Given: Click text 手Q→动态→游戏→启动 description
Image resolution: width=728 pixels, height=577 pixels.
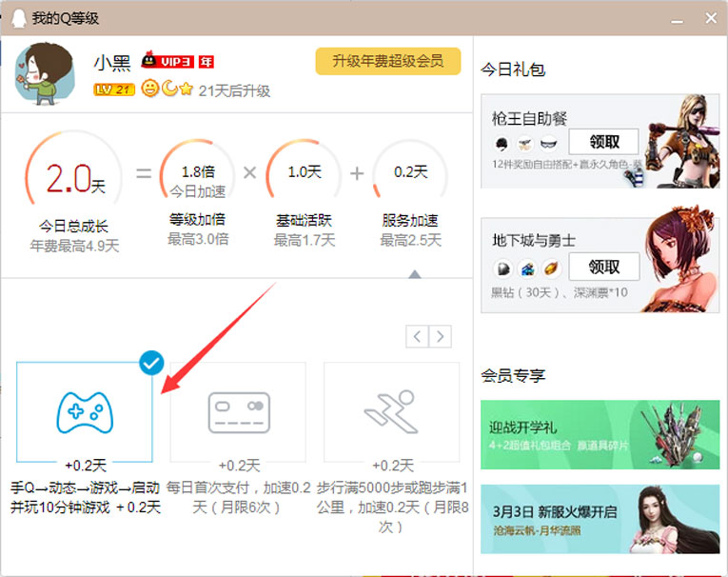Looking at the screenshot, I should (x=86, y=498).
